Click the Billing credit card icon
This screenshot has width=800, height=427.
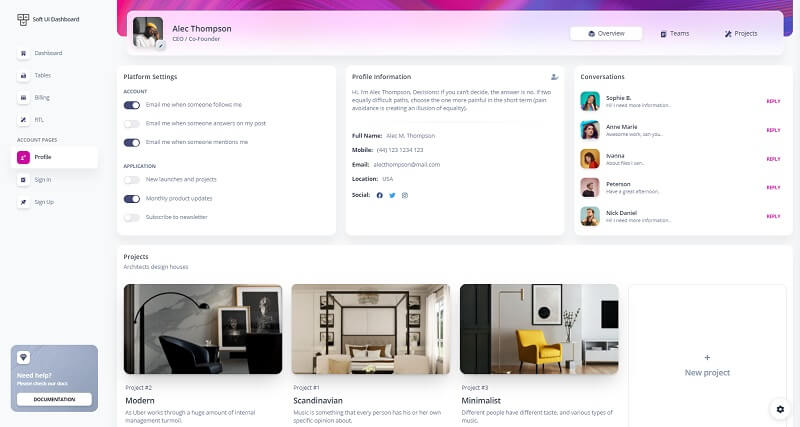coord(23,97)
